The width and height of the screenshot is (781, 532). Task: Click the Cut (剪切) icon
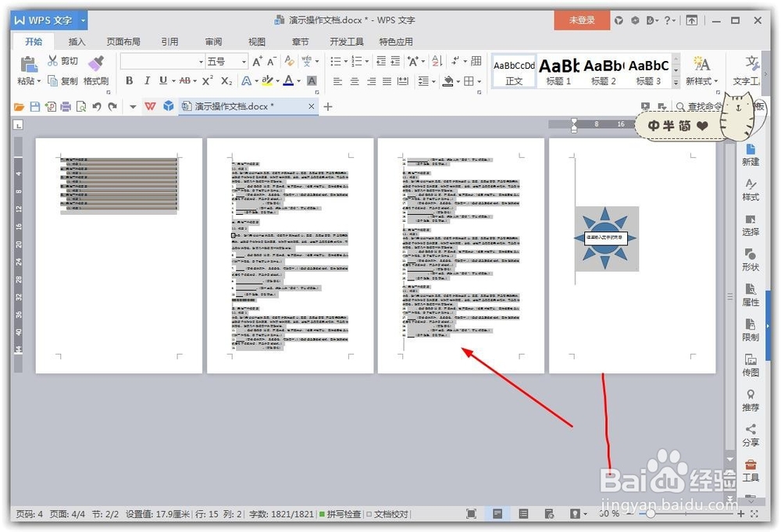click(x=52, y=61)
